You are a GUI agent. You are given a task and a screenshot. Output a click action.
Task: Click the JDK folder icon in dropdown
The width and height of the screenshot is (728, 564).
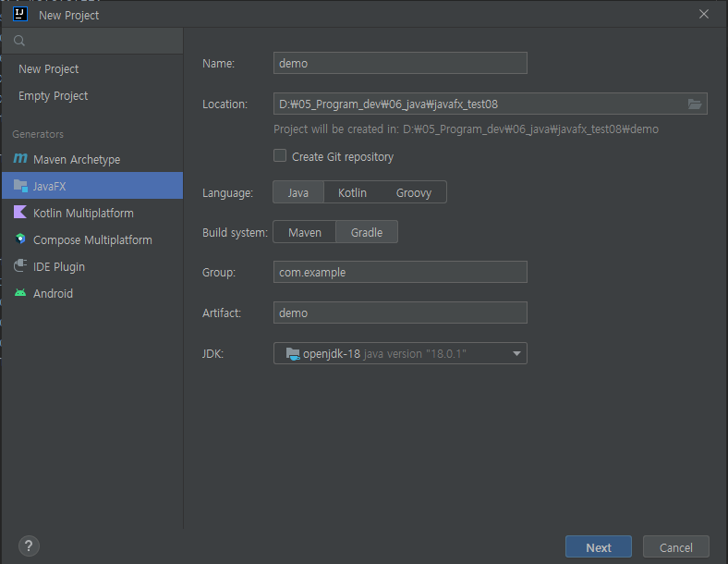tap(293, 353)
